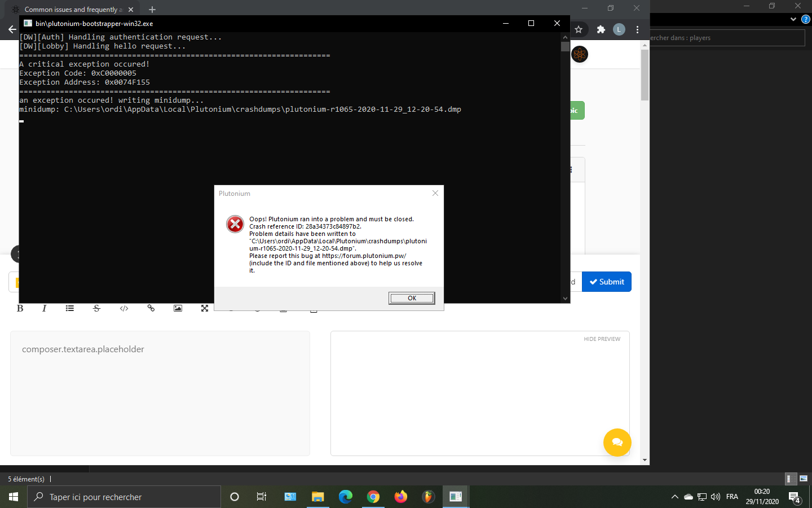The image size is (812, 508).
Task: Open Microsoft Edge from the taskbar
Action: [345, 497]
